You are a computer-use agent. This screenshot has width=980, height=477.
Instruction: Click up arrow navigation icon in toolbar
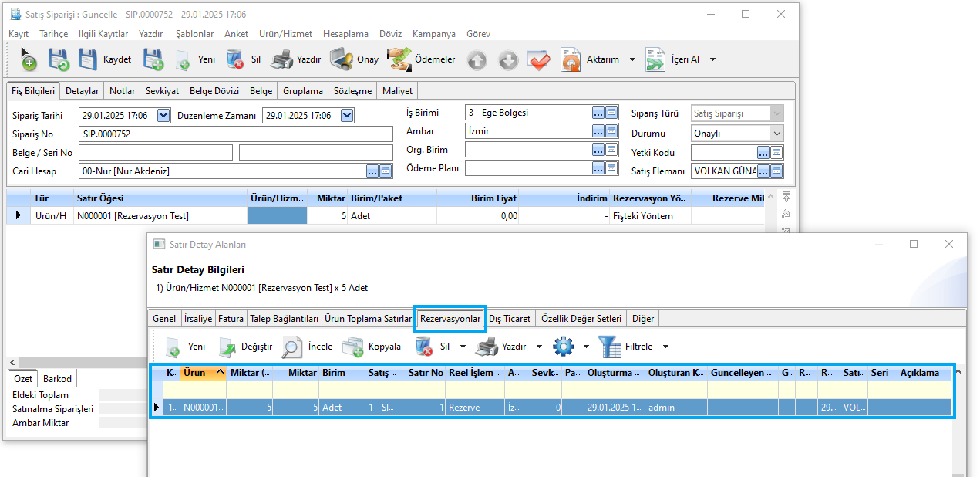point(477,60)
